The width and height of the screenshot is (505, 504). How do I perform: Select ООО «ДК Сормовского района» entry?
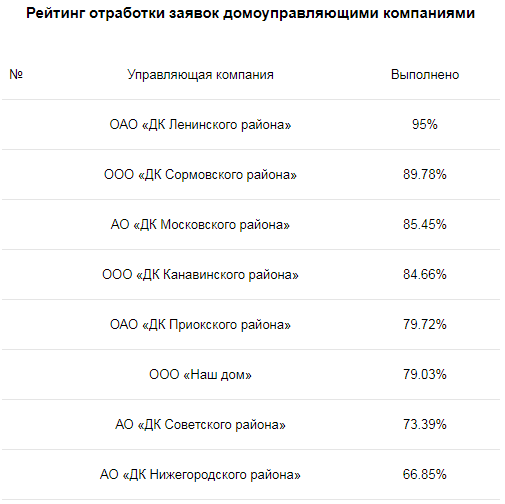[x=200, y=175]
